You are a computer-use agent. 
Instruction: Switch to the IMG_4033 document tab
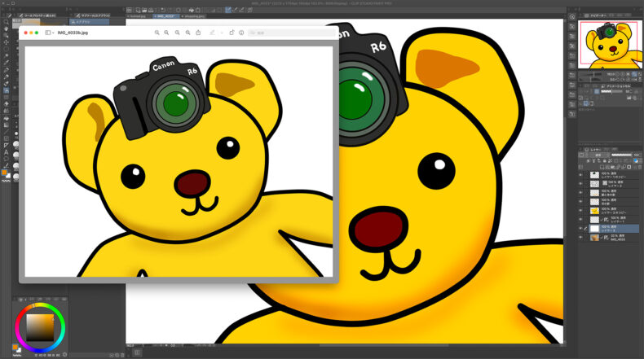click(x=165, y=15)
